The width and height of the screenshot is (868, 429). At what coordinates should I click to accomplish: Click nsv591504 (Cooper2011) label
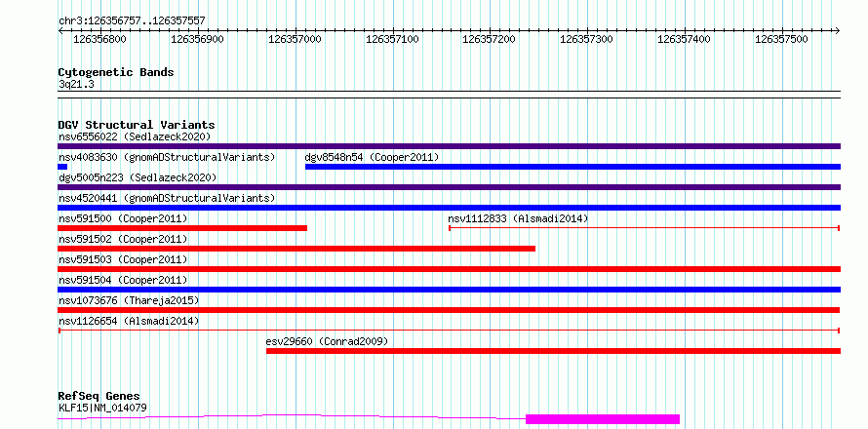click(123, 280)
